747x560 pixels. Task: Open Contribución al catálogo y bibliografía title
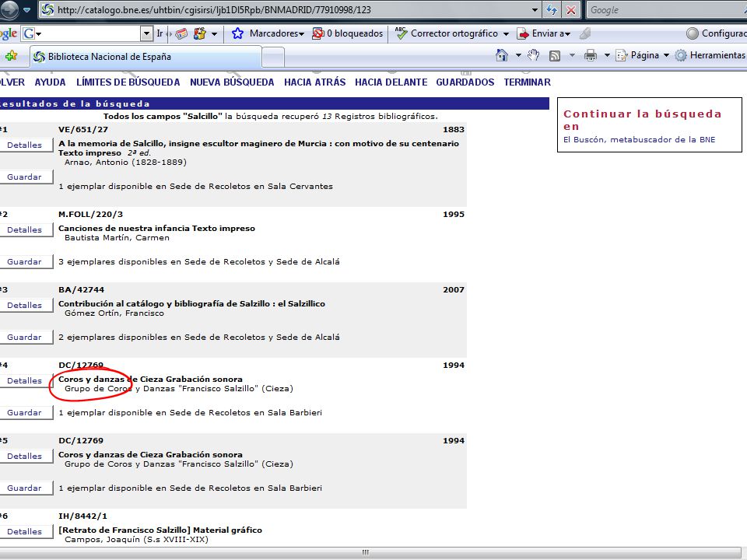(x=191, y=303)
